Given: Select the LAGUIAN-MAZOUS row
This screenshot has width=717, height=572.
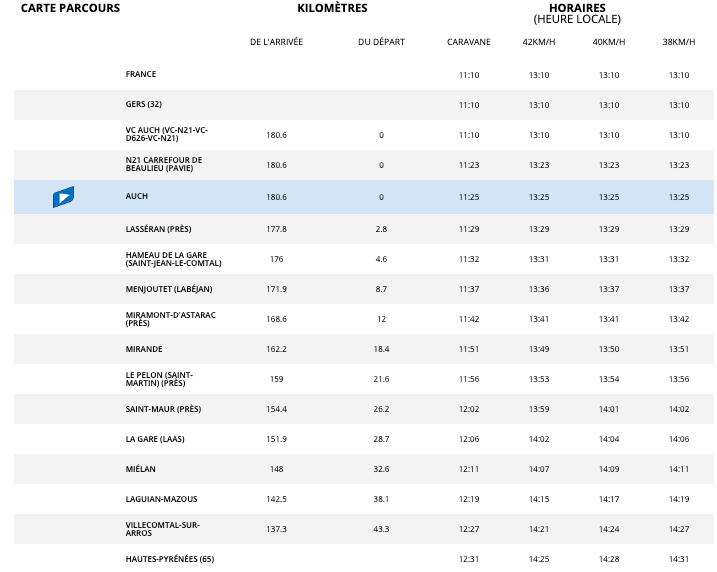Looking at the screenshot, I should (x=160, y=499).
